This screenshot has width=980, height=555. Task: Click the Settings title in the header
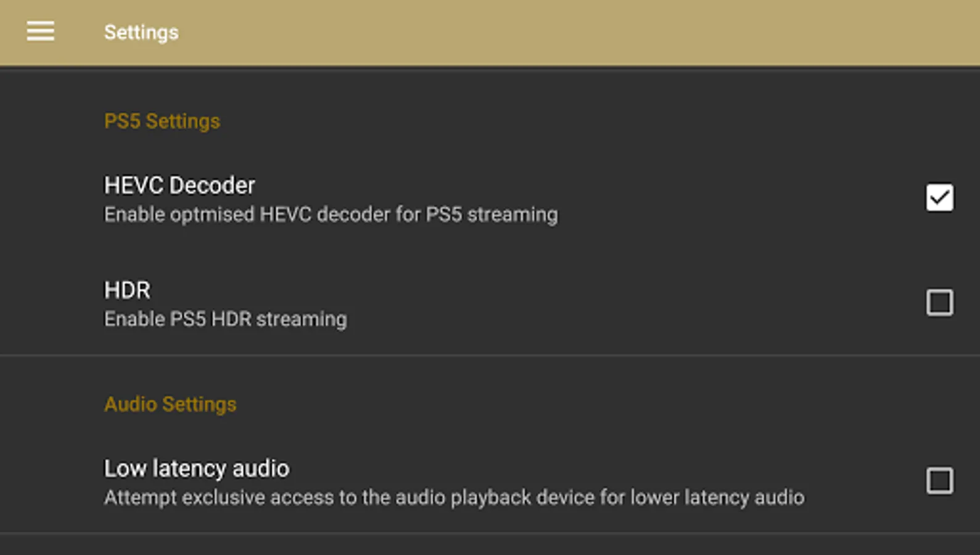click(x=141, y=32)
